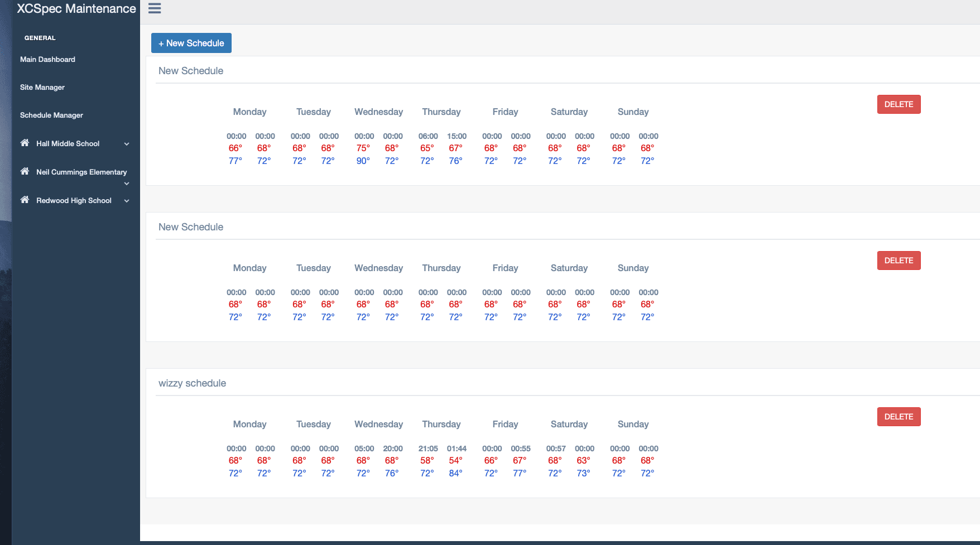The image size is (980, 545).
Task: Click the Neil Cummings Elementary home icon
Action: (25, 171)
